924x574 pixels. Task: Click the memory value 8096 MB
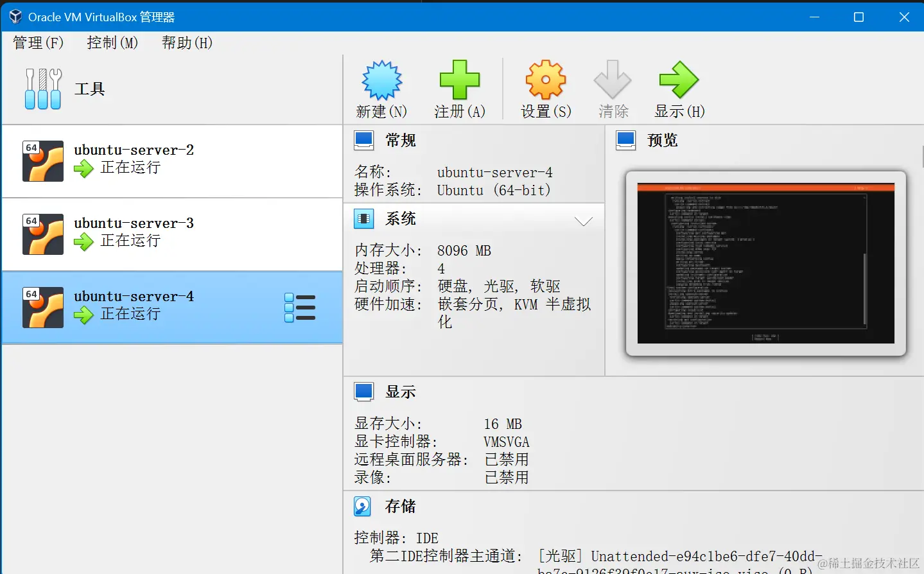464,250
